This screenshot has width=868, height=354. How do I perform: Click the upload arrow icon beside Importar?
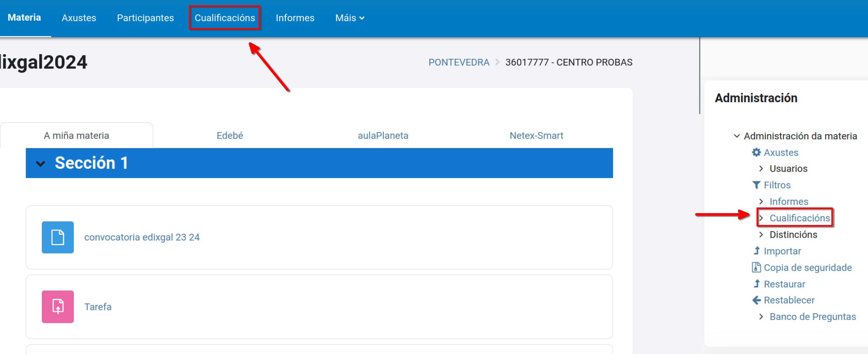[x=757, y=251]
